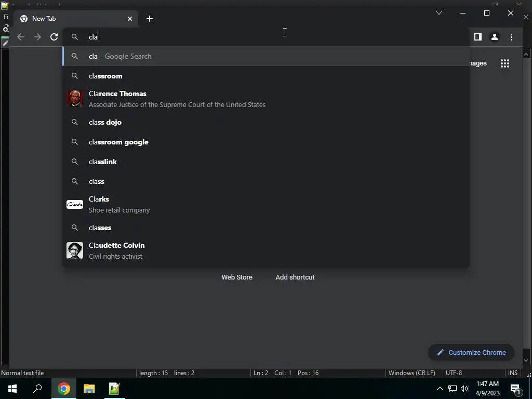Click the page scrollbar down arrow
This screenshot has width=532, height=399.
[x=526, y=361]
